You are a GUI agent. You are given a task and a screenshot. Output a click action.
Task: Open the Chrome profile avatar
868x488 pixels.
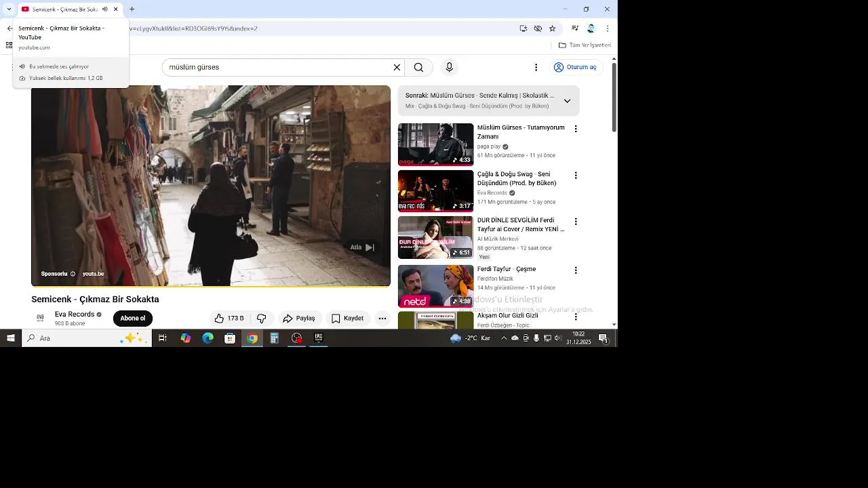tap(591, 28)
